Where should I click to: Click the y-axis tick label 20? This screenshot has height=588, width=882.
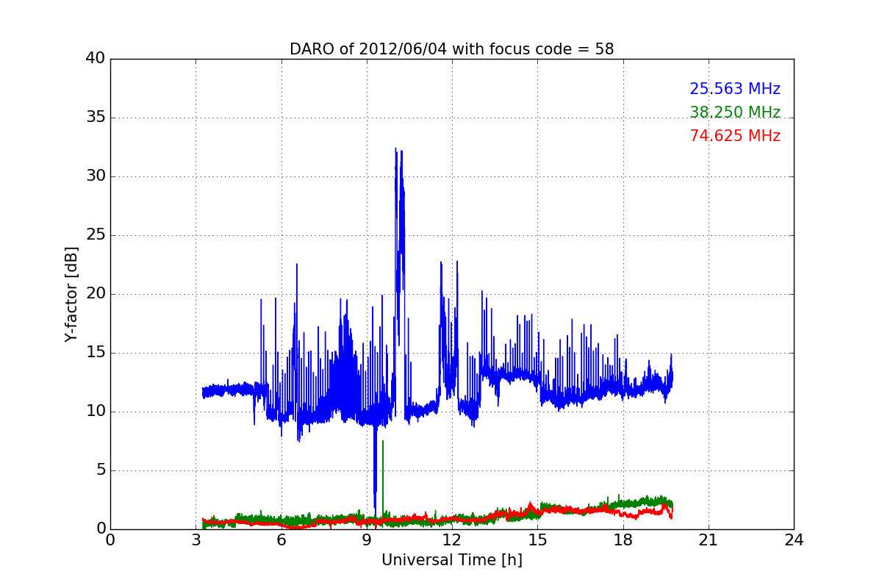(96, 294)
